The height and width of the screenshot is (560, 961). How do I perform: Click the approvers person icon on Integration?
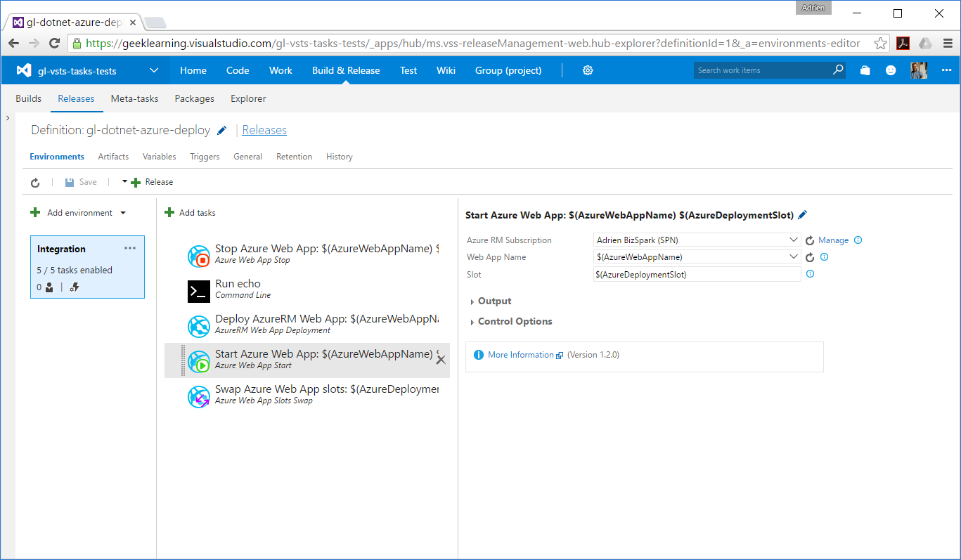pos(49,287)
